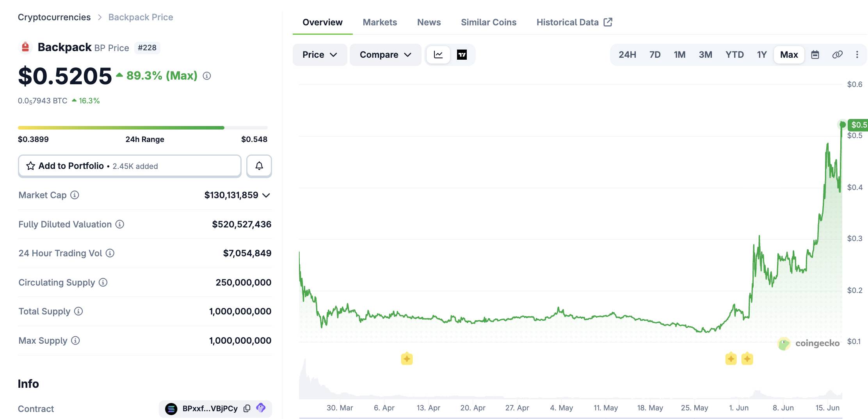The image size is (868, 419).
Task: Open the price change info icon
Action: 207,76
